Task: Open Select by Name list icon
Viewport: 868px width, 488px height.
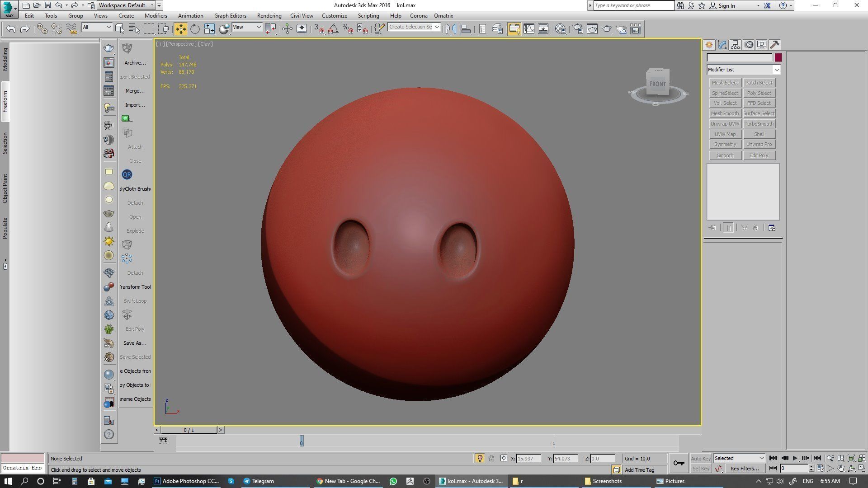Action: pyautogui.click(x=134, y=29)
